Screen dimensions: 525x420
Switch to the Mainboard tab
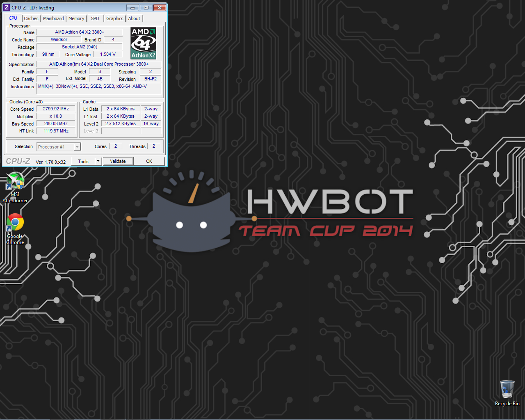53,18
